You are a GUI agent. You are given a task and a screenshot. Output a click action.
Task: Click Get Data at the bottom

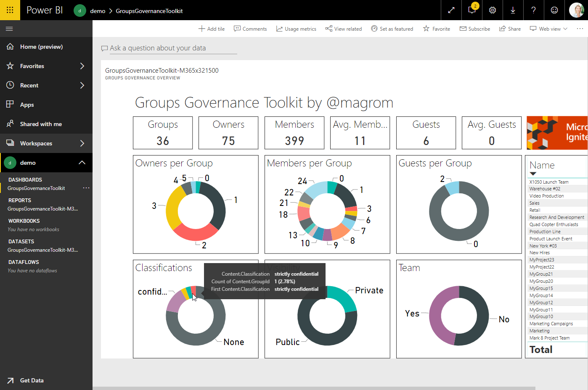[x=32, y=380]
